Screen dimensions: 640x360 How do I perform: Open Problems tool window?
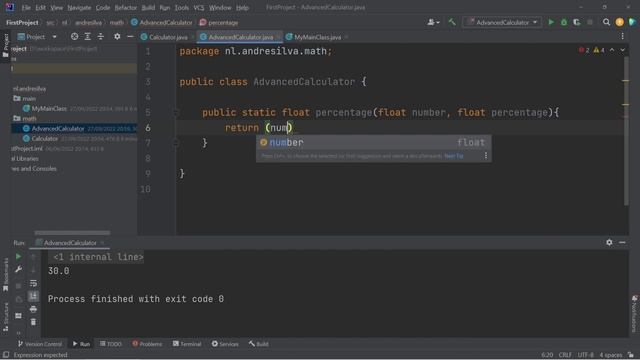147,344
